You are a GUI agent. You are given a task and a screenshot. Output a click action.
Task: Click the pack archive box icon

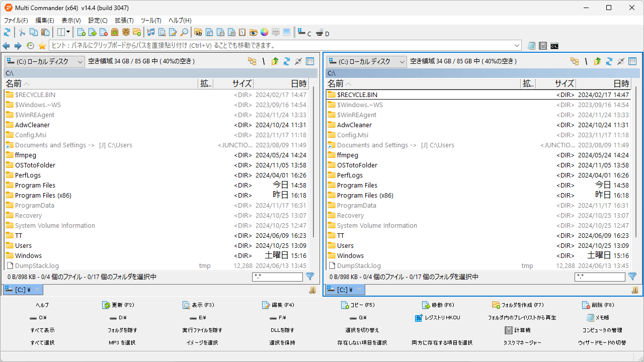point(115,32)
